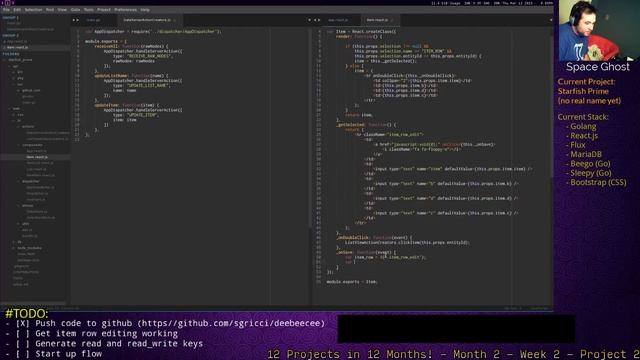Open Item.react.js in the components folder
This screenshot has width=640, height=360.
(37, 157)
